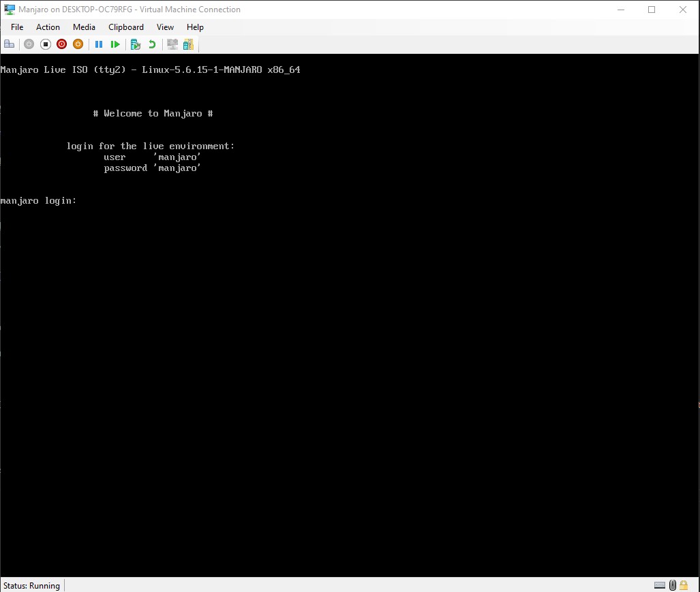The image size is (700, 592).
Task: Open the Help menu
Action: coord(195,27)
